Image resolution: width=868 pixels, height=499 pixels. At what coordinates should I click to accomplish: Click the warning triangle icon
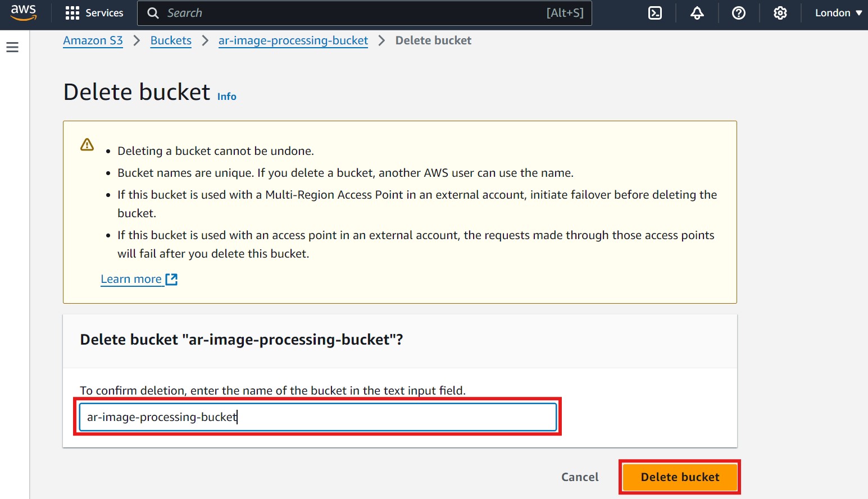coord(87,144)
